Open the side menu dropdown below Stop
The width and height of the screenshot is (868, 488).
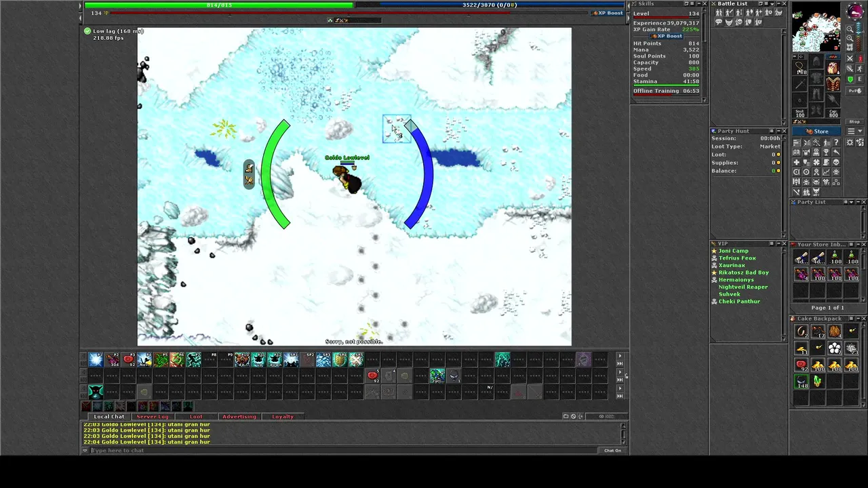(855, 131)
